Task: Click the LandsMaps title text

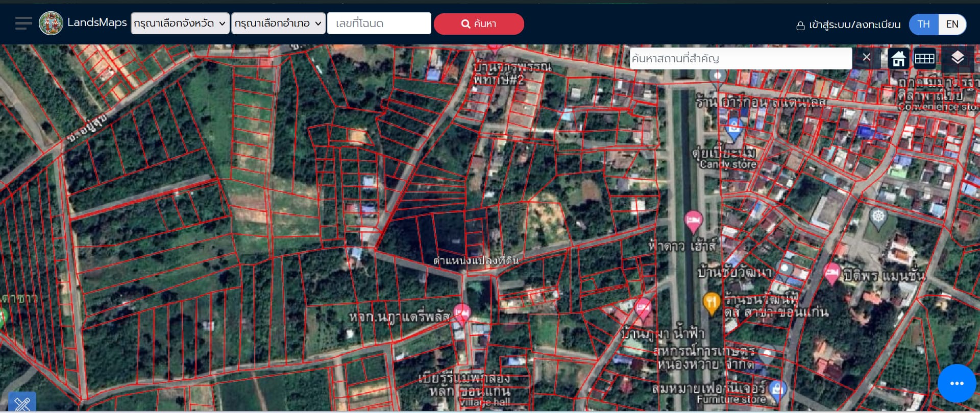Action: tap(97, 22)
